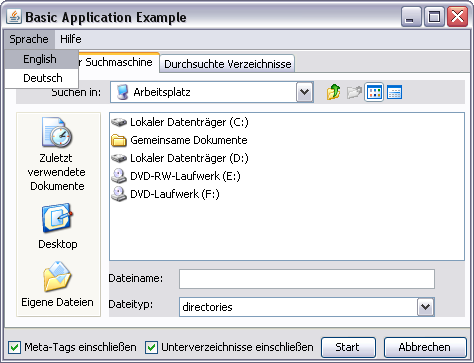
Task: Click the Up One Level folder icon
Action: click(334, 92)
